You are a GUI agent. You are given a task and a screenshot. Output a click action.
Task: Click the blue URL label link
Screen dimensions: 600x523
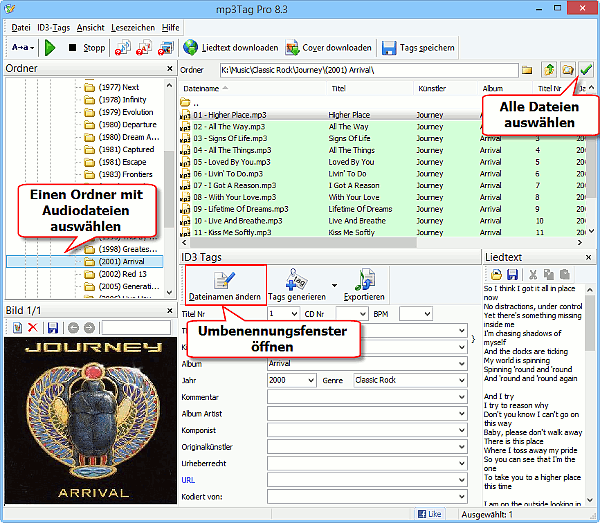click(188, 480)
